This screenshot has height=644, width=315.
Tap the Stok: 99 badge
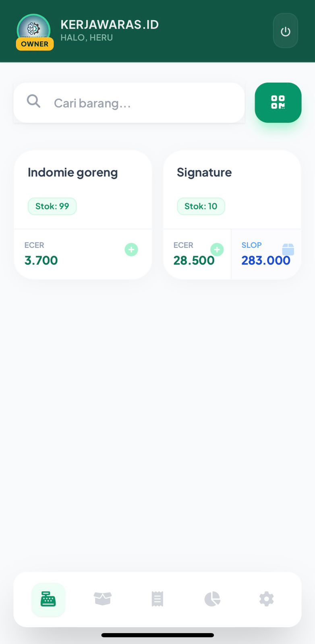(x=52, y=206)
